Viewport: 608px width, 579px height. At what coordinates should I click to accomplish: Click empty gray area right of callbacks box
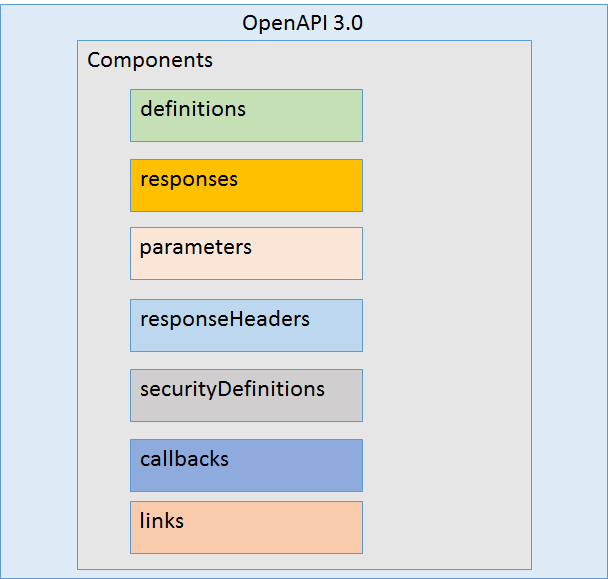tap(445, 465)
